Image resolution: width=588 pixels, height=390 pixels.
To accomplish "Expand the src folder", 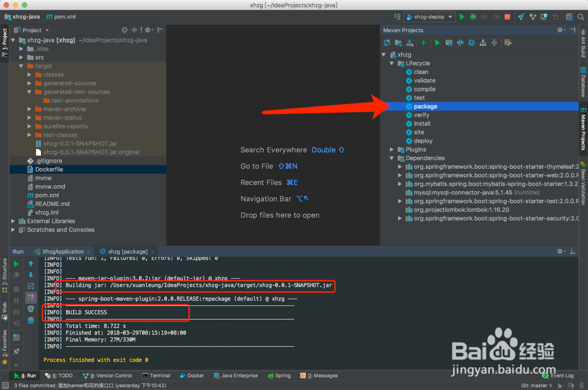I will 21,58.
